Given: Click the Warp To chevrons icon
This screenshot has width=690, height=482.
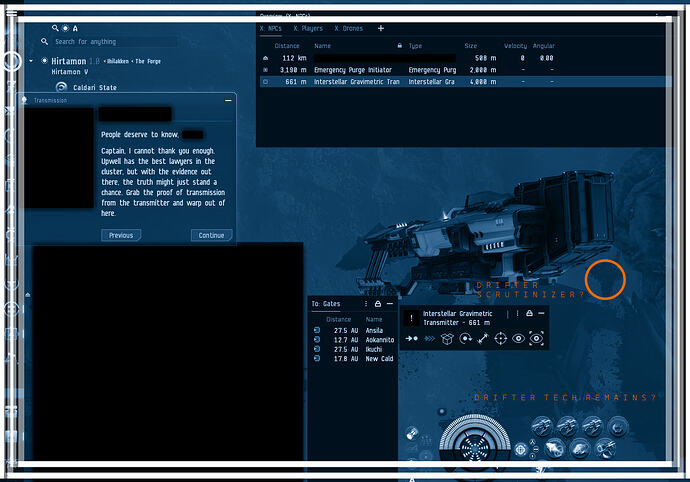Looking at the screenshot, I should (x=429, y=339).
